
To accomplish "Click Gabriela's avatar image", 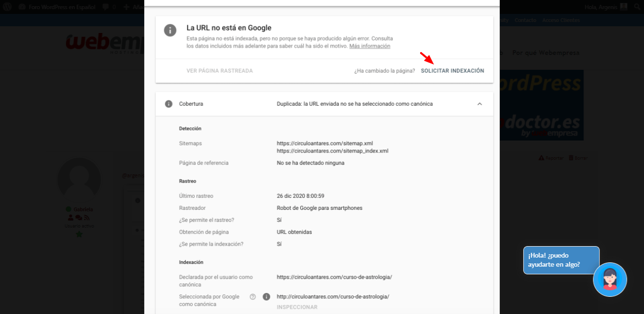I will tap(79, 180).
